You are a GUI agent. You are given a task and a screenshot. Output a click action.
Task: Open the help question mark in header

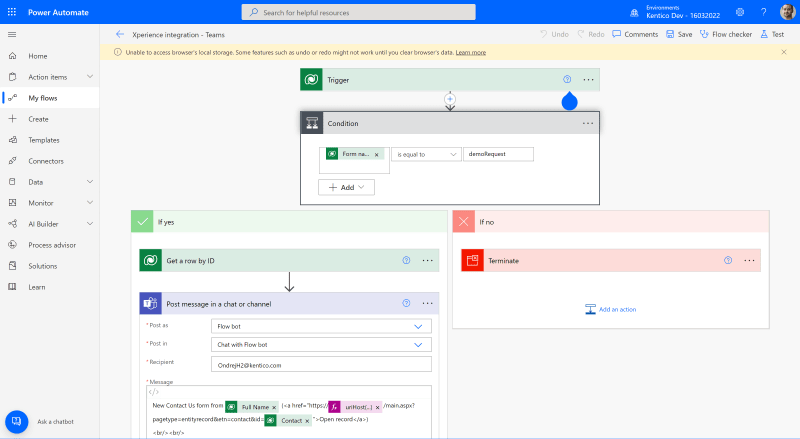[763, 12]
